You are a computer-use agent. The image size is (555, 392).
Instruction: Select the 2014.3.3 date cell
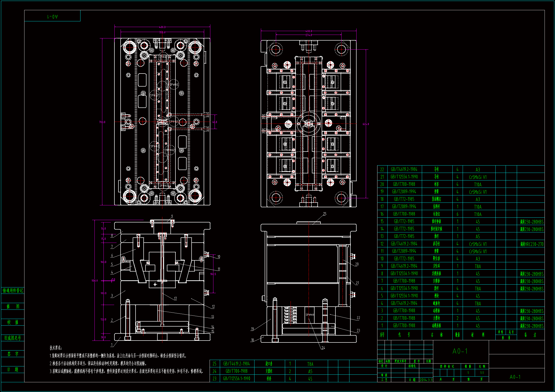click(426, 380)
